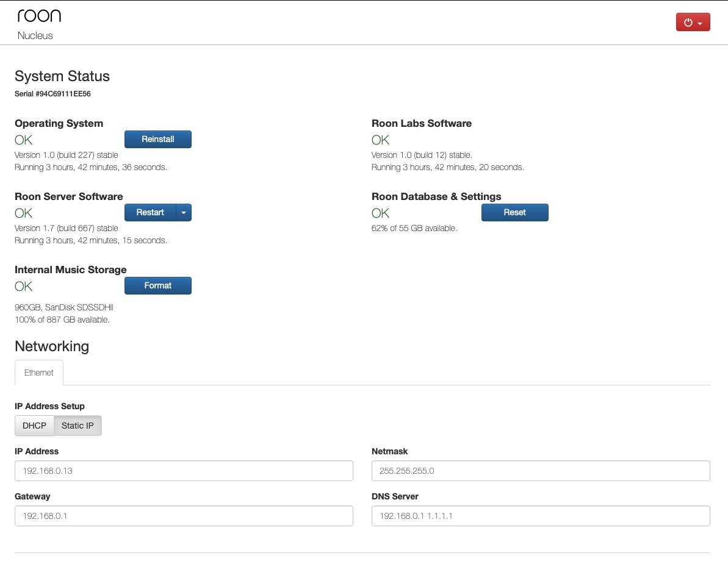Click the Roon Labs Software OK status
Image resolution: width=728 pixels, height=561 pixels.
[380, 140]
